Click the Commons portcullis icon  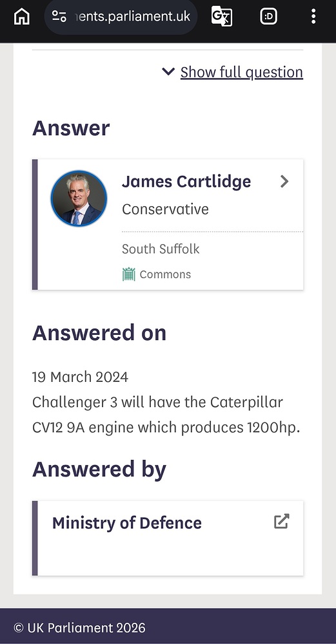[x=129, y=274]
